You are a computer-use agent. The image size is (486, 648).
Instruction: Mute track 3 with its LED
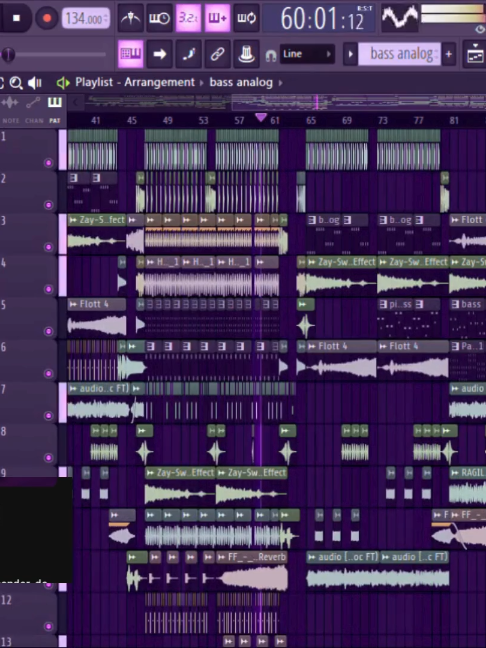click(48, 247)
